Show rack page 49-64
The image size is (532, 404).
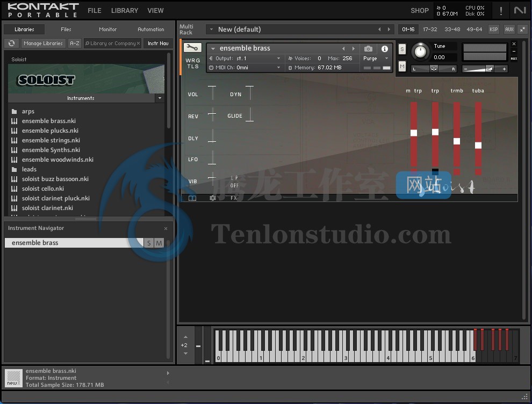pos(475,30)
